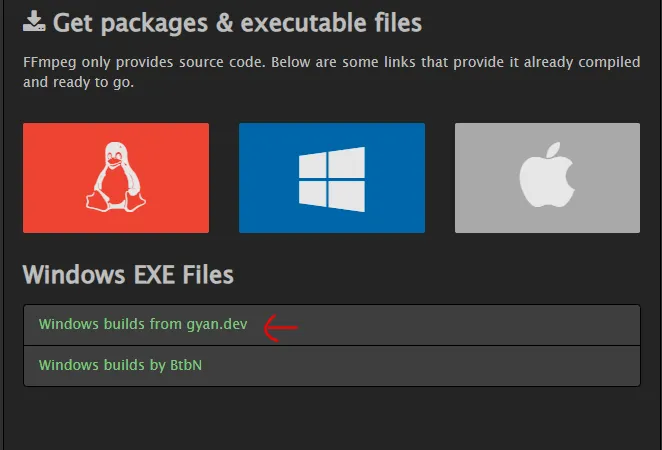This screenshot has height=450, width=662.
Task: Click the "source code" text in the description
Action: pos(194,62)
